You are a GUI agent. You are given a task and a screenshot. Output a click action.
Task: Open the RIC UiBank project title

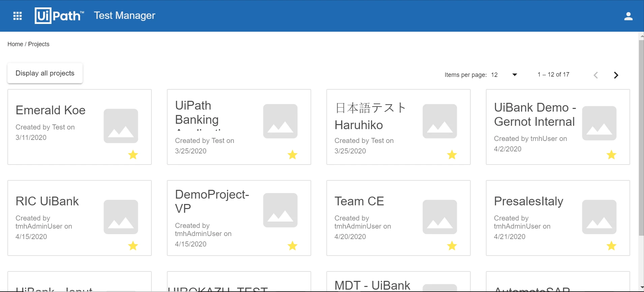[x=47, y=201]
